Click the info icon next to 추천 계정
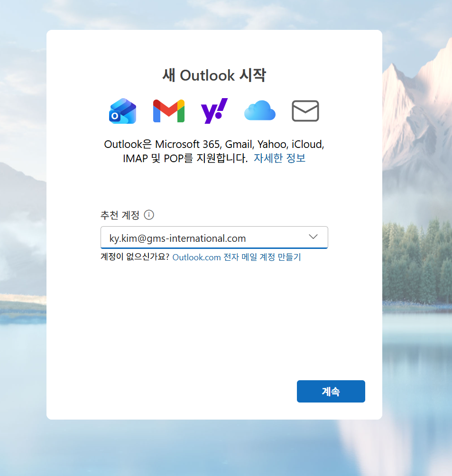Screen dimensions: 452x476 click(149, 215)
